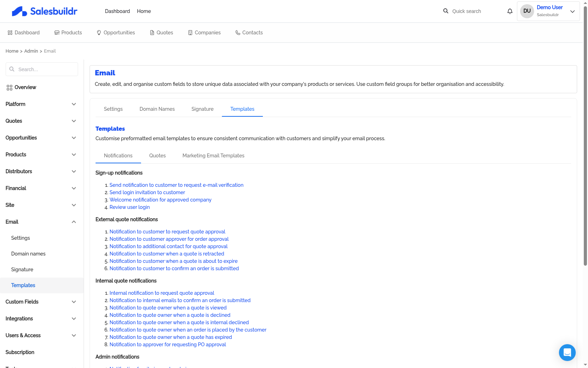Open quote is internal declined notification
Viewport: 588px width, 368px height.
click(179, 322)
